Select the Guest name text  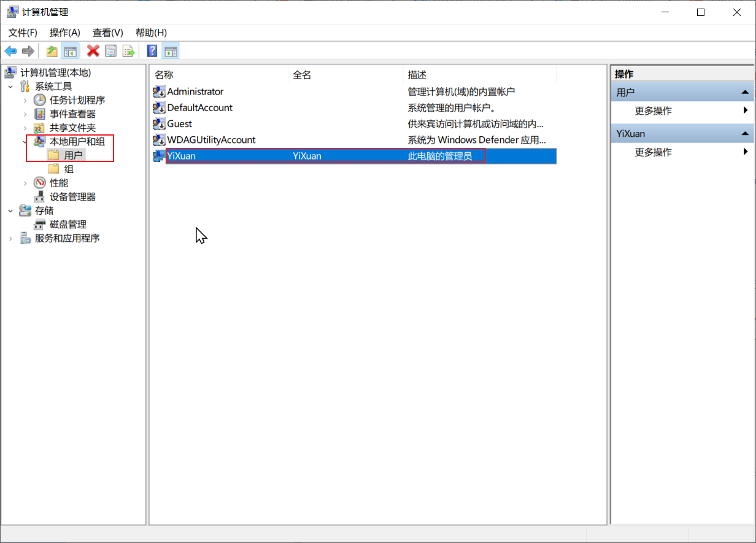(180, 123)
